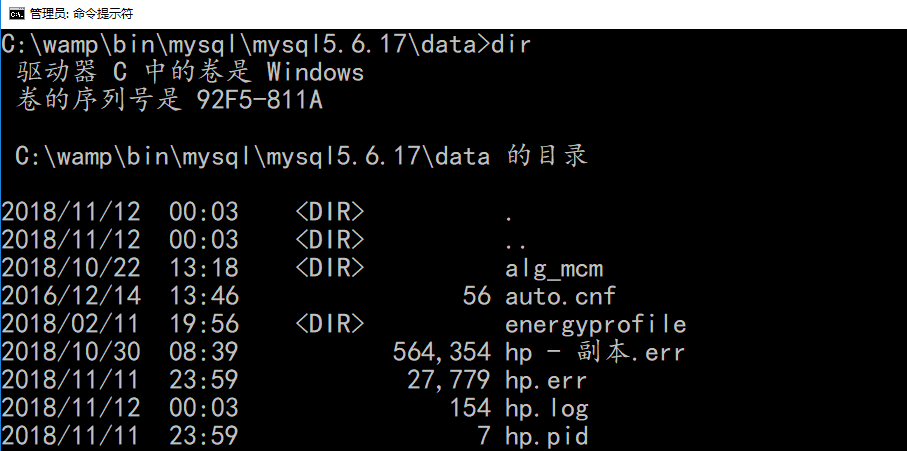Click the data 的目录 heading line
This screenshot has width=907, height=451.
302,156
